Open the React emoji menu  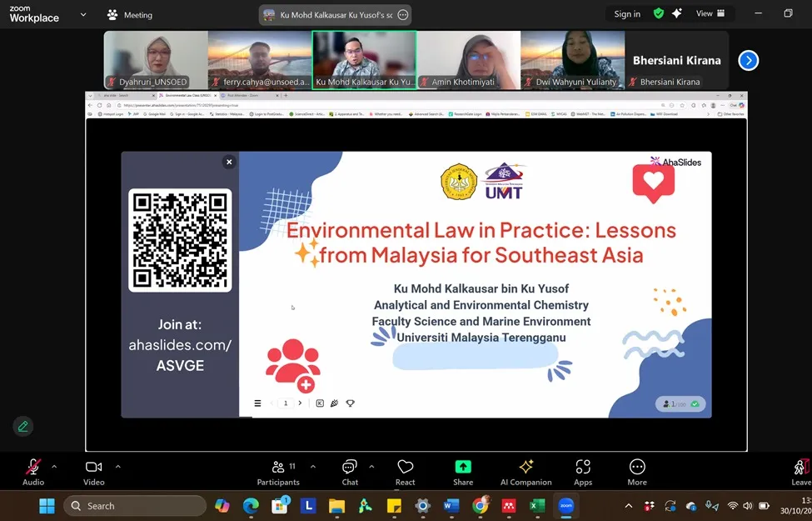point(406,471)
